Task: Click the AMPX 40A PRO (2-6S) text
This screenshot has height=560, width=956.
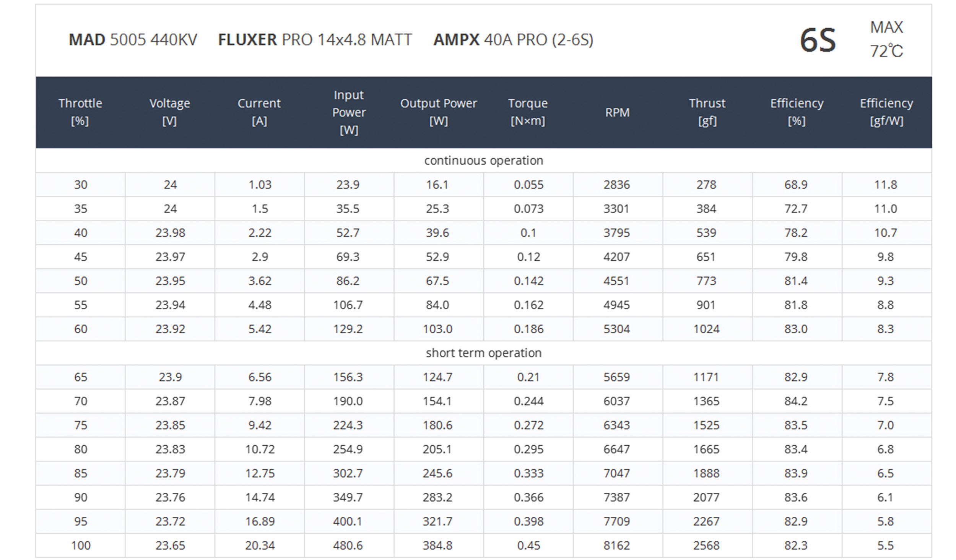Action: click(x=513, y=40)
